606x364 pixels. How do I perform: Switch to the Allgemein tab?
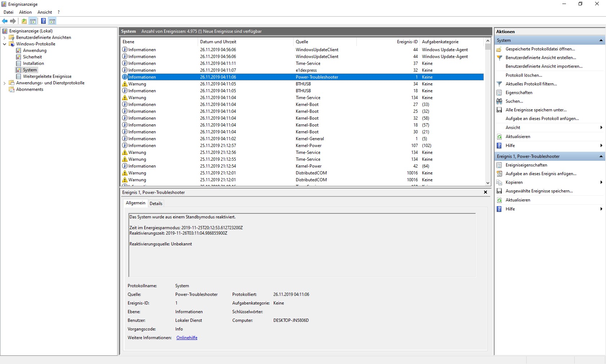click(x=136, y=203)
